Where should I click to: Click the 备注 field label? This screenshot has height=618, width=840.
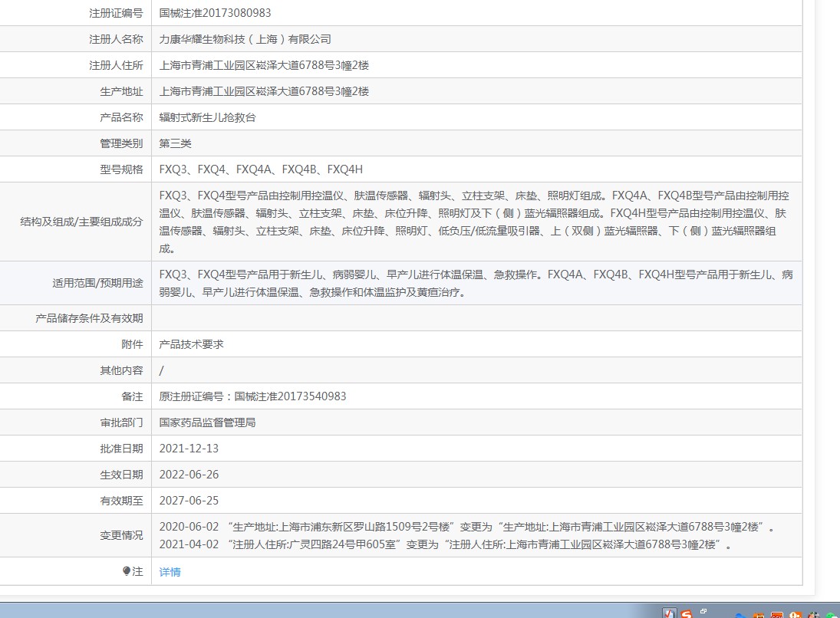point(132,396)
